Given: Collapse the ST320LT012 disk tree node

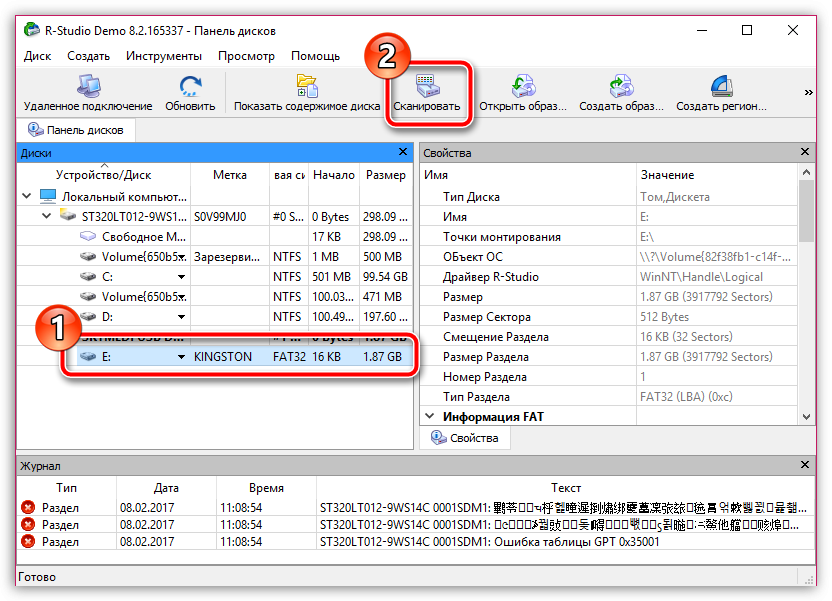Looking at the screenshot, I should [x=47, y=216].
